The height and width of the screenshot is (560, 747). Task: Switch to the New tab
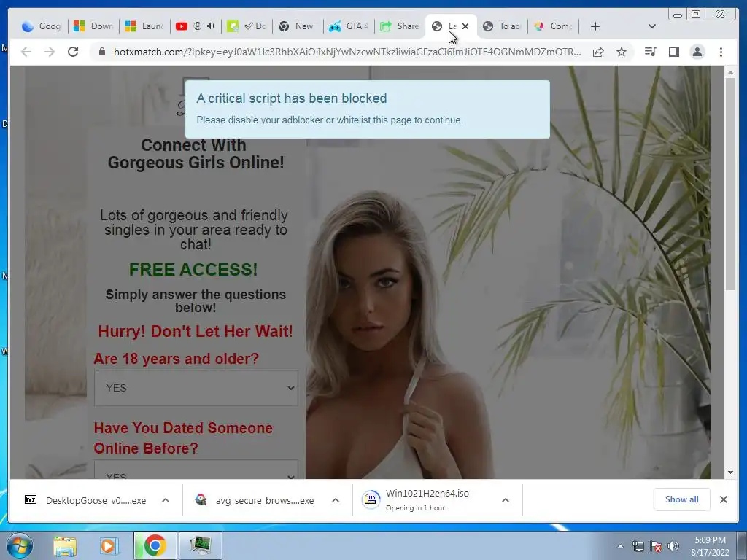point(298,27)
